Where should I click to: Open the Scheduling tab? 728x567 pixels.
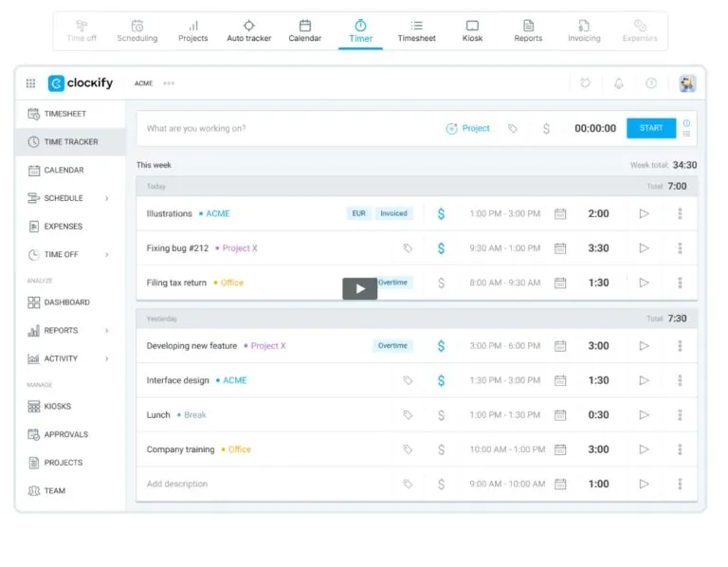pyautogui.click(x=137, y=31)
